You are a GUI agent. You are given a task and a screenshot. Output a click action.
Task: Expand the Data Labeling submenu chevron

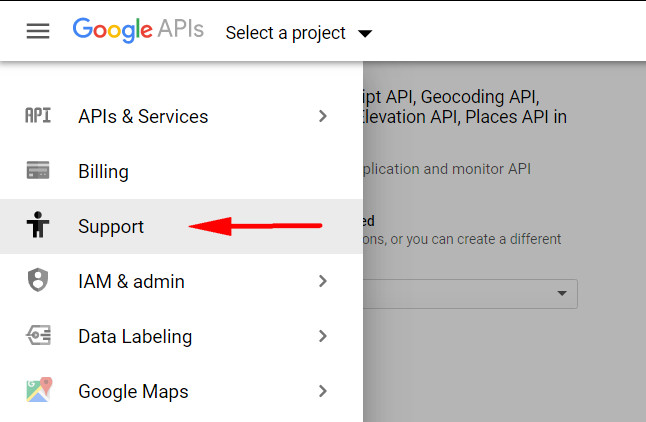(x=323, y=336)
